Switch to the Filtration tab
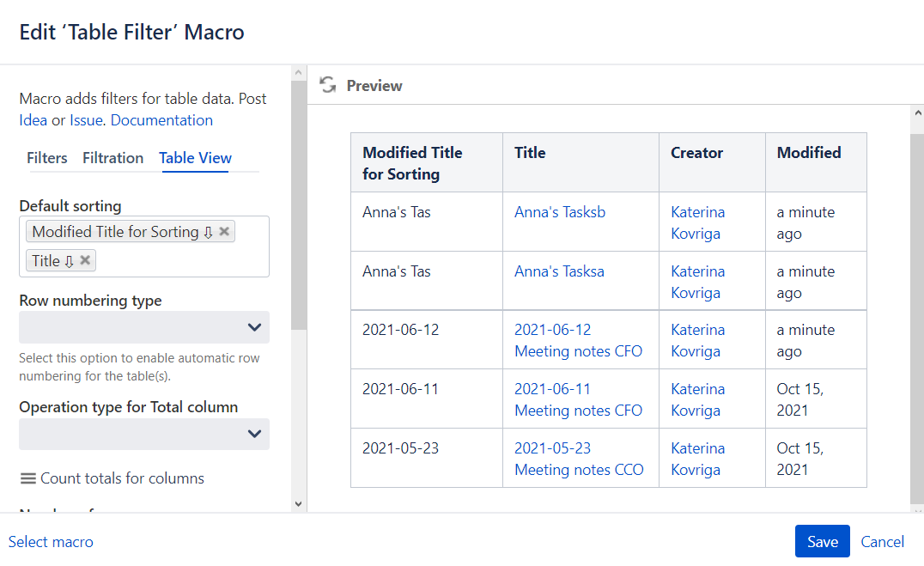This screenshot has height=566, width=924. coord(112,158)
